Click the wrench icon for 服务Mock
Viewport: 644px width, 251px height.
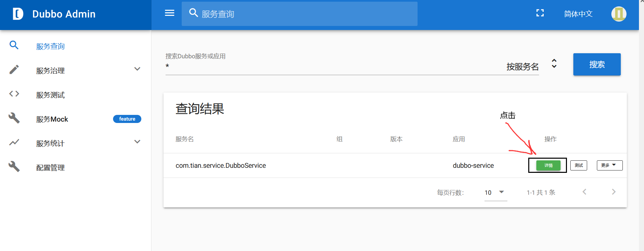[x=14, y=118]
